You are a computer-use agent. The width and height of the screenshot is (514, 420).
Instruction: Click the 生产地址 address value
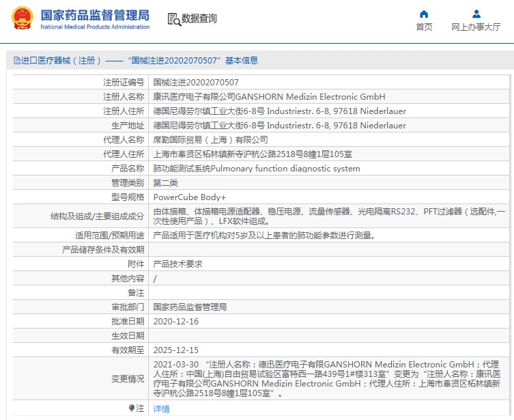click(280, 126)
